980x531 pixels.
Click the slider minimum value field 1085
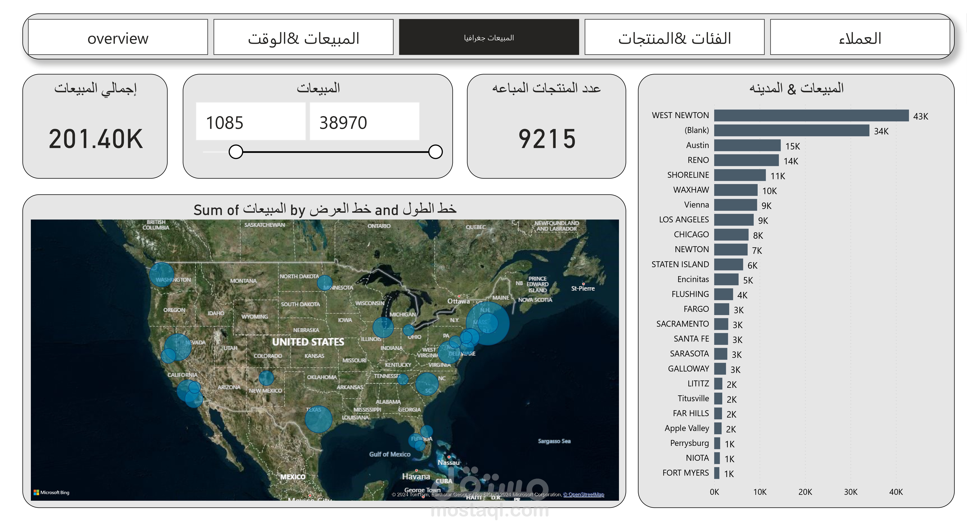click(250, 122)
